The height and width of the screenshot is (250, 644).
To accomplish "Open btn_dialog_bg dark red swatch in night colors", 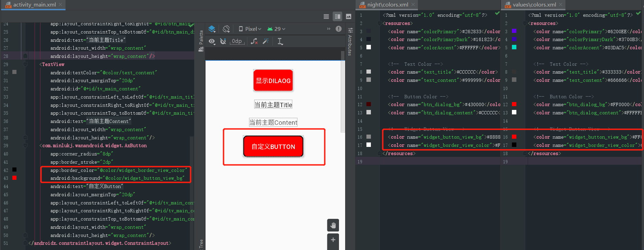I will point(368,104).
